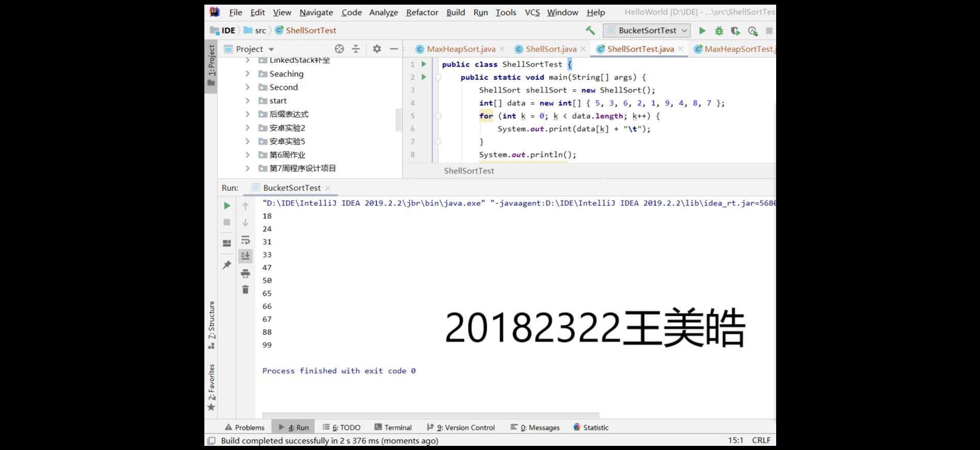Open the Terminal tool window
The width and height of the screenshot is (980, 450).
[393, 427]
